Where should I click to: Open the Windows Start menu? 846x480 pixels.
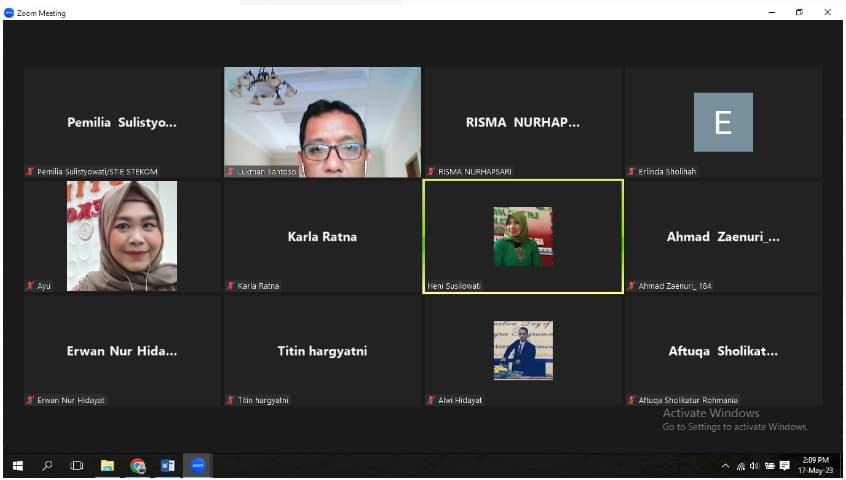tap(17, 465)
